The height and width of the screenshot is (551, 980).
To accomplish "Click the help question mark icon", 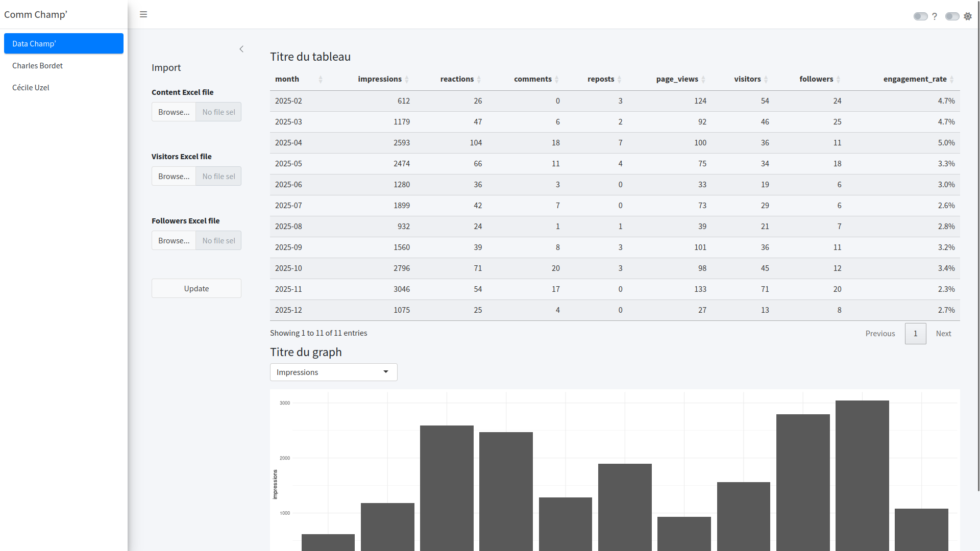I will tap(935, 16).
